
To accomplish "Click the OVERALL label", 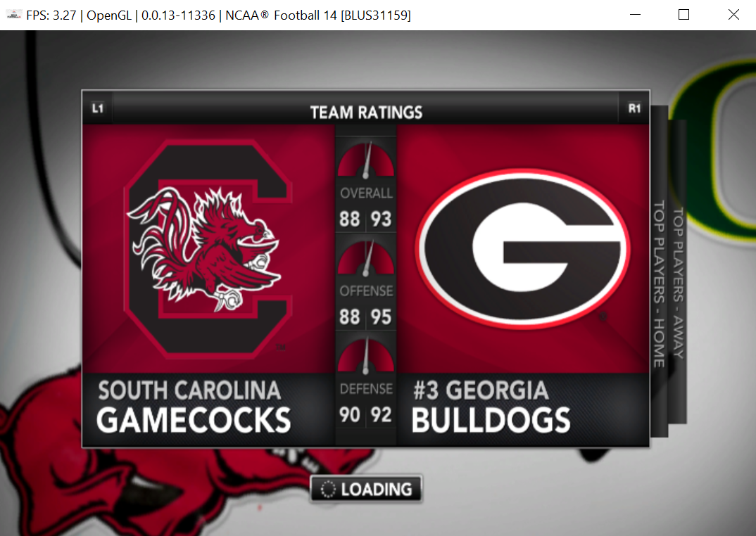I will point(366,193).
